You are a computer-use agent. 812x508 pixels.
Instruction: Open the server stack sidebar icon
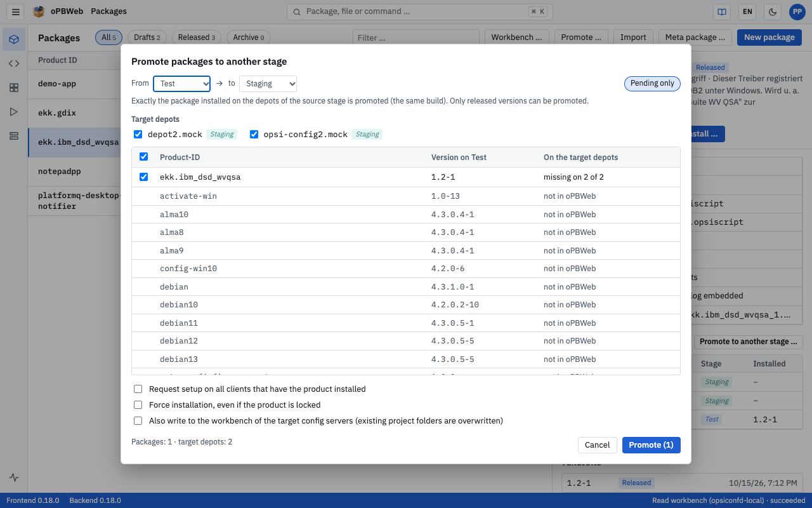tap(14, 136)
